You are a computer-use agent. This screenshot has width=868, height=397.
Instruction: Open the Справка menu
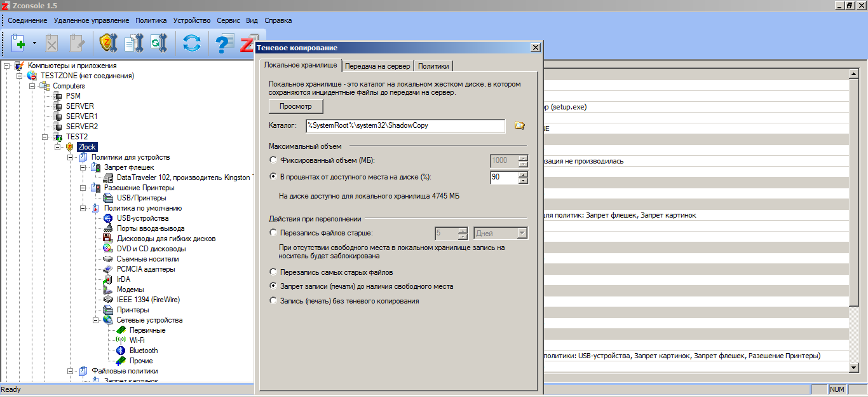(278, 20)
